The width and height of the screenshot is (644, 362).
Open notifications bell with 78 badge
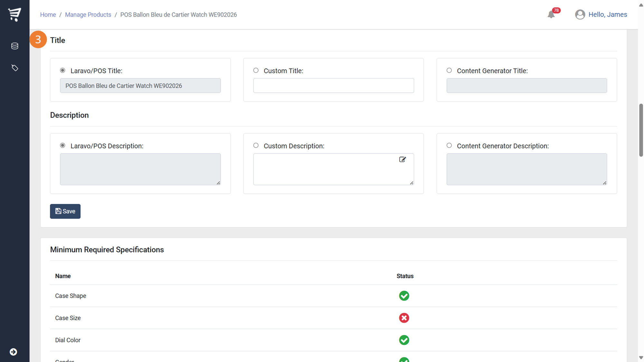tap(551, 14)
